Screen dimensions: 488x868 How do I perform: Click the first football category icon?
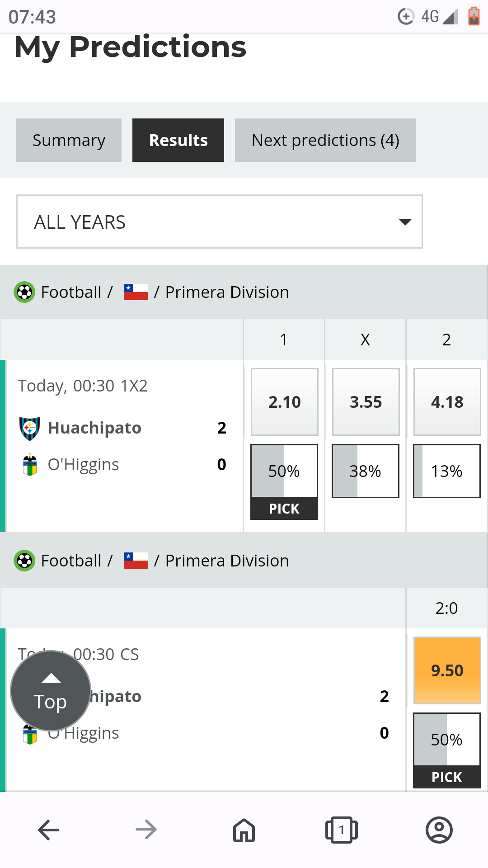[x=24, y=292]
